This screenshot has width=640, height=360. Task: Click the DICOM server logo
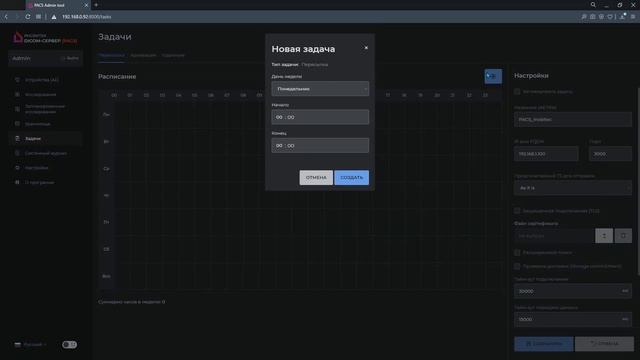pyautogui.click(x=45, y=38)
